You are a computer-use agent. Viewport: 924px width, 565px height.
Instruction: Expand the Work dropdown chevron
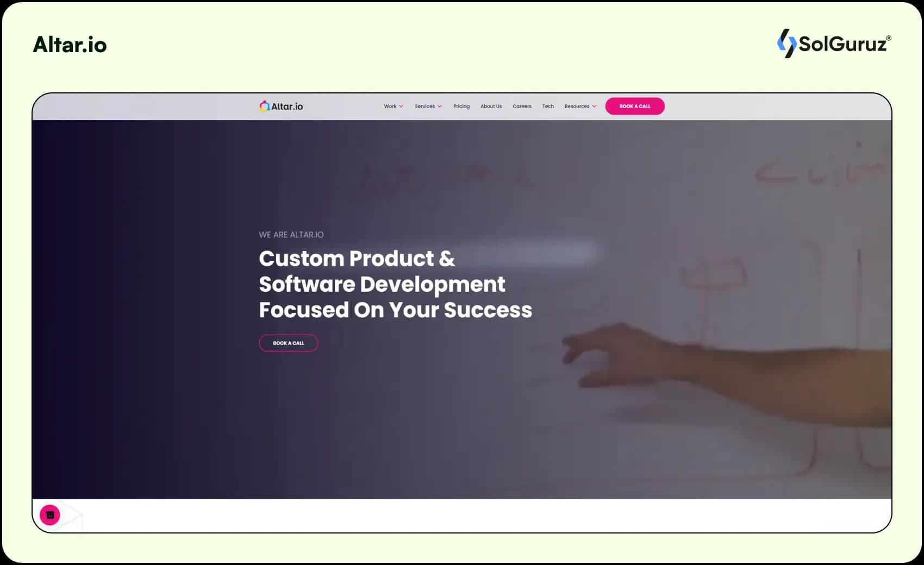[x=401, y=106]
